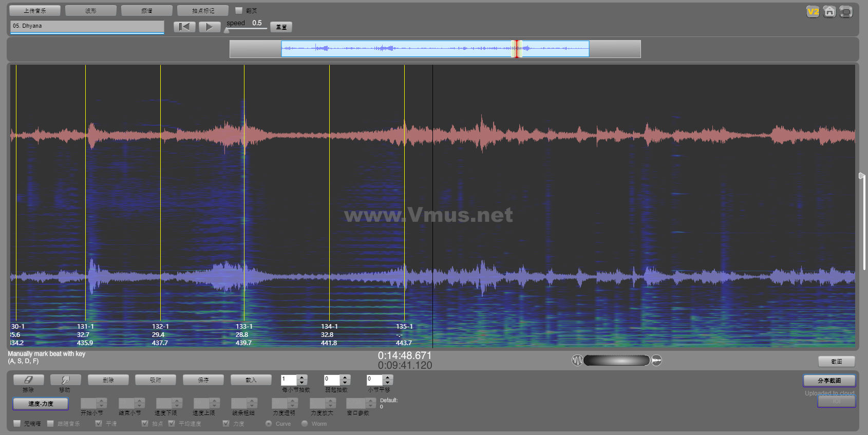The image size is (868, 435).
Task: Increase the 小节平移 value with up arrow
Action: point(388,377)
